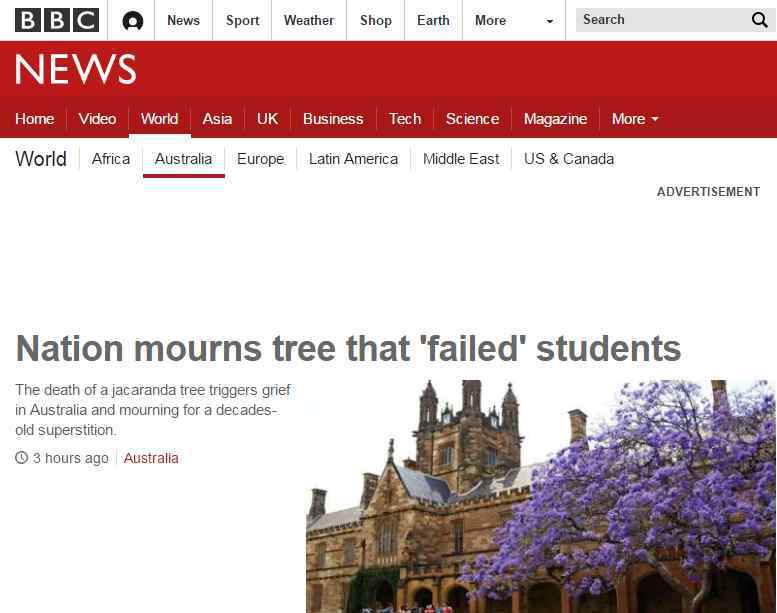Image resolution: width=777 pixels, height=613 pixels.
Task: Open the Magazine tab
Action: [555, 119]
